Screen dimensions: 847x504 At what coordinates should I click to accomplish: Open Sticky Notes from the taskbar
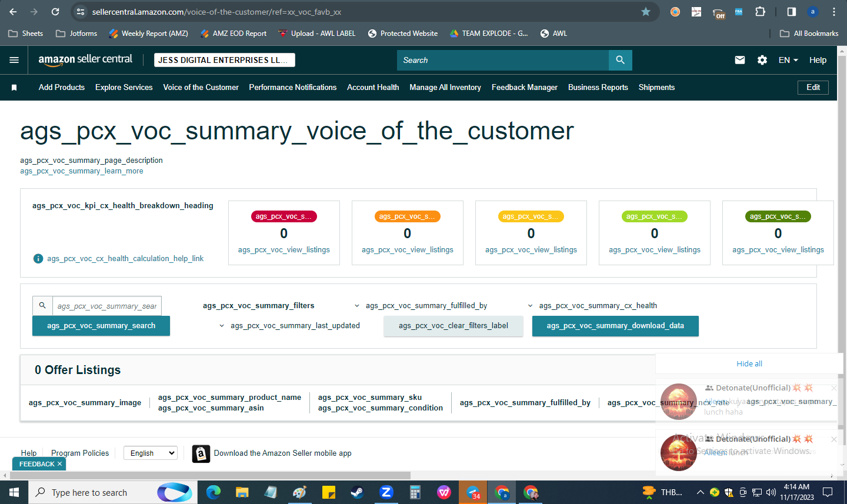click(x=328, y=492)
